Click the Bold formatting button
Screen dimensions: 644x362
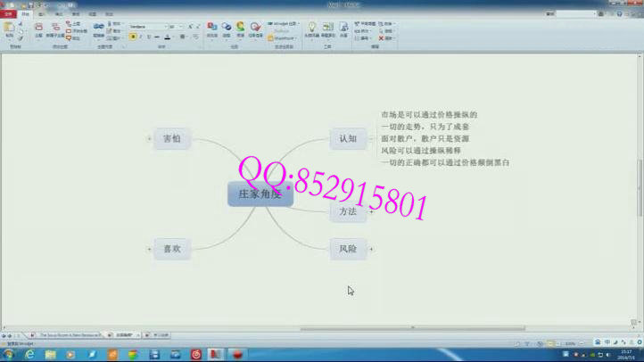(132, 37)
